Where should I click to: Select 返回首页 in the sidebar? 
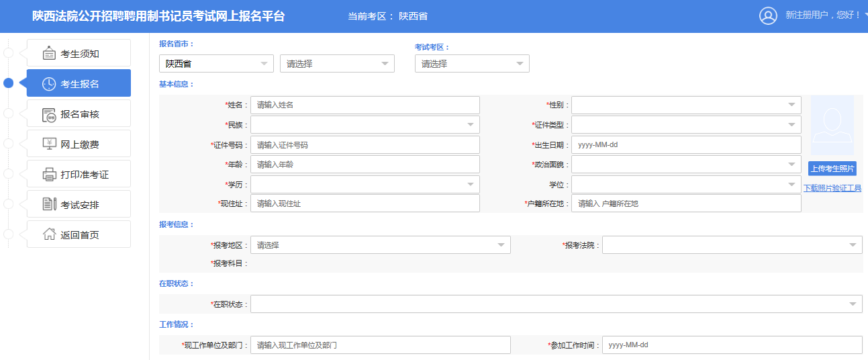pyautogui.click(x=79, y=234)
